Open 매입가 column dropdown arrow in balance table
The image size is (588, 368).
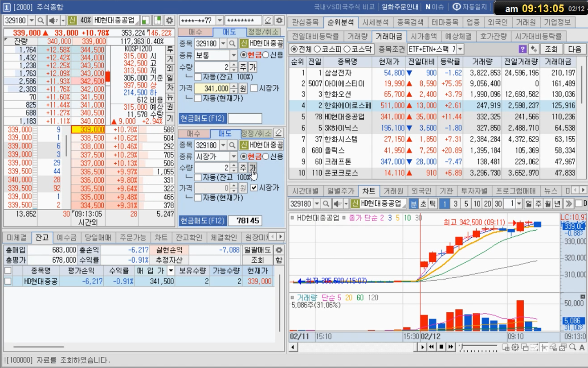[171, 270]
